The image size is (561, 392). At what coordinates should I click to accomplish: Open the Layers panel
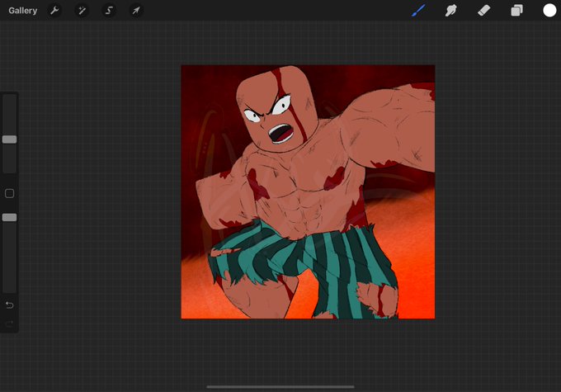click(x=516, y=11)
